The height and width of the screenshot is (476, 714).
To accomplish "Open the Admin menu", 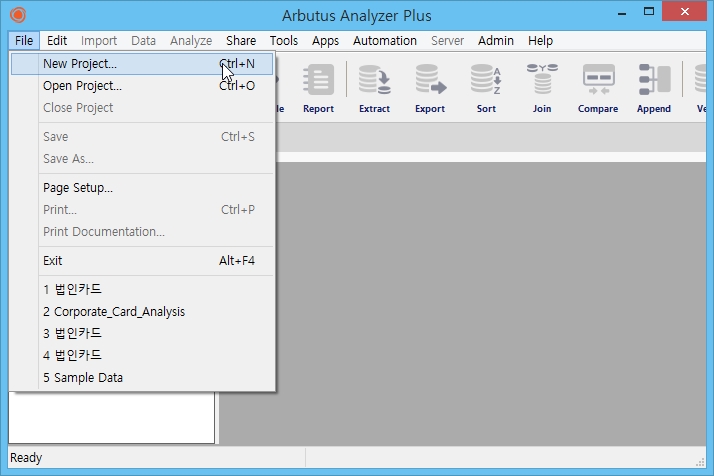I will [496, 41].
